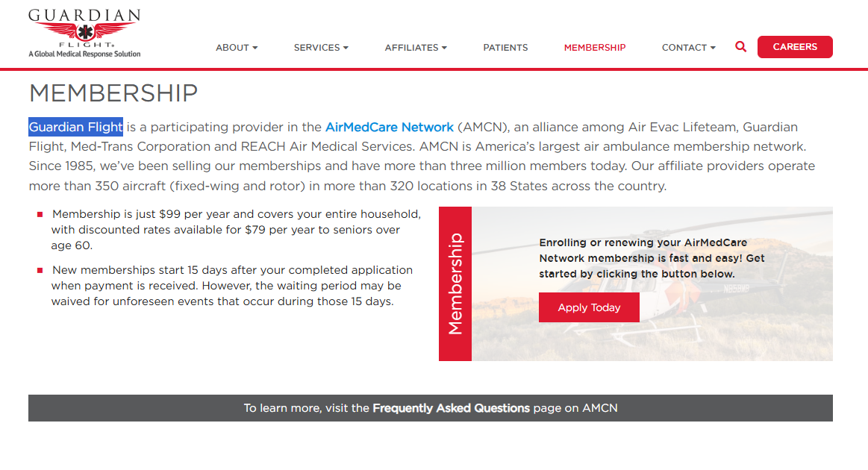This screenshot has width=868, height=470.
Task: Click the gray AMCN FAQ banner bar
Action: click(431, 408)
